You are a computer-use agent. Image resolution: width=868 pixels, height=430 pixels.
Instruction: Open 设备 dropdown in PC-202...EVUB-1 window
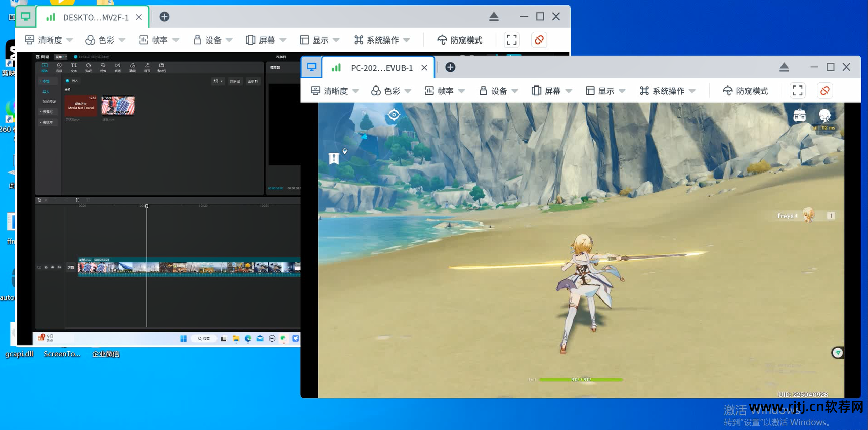(498, 91)
